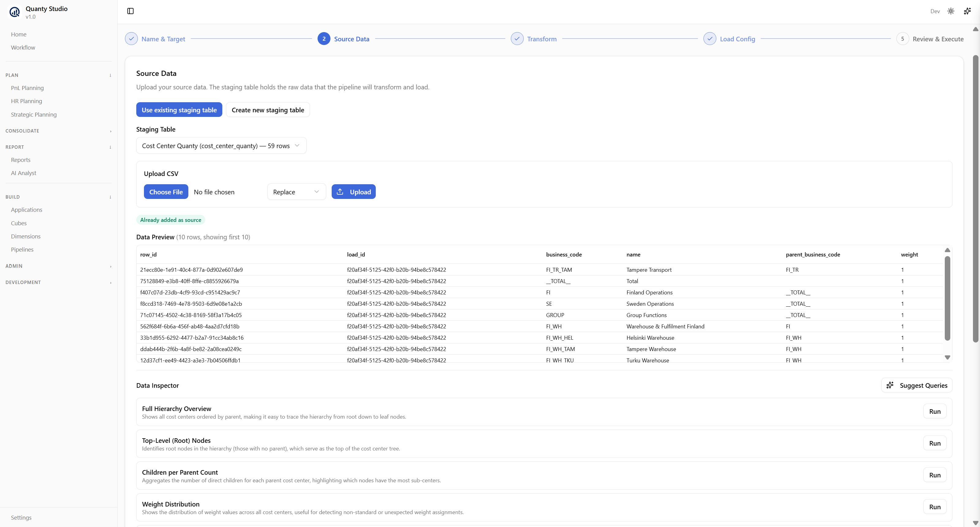Click the Tampere Transport name cell

pos(649,270)
